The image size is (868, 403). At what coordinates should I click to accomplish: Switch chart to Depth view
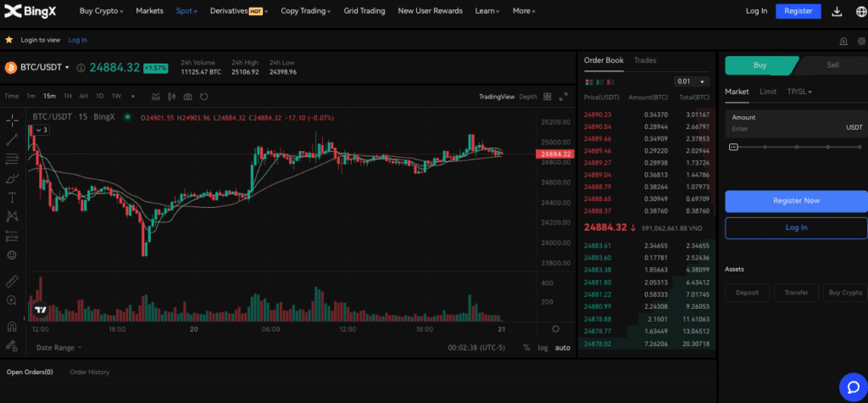(528, 97)
